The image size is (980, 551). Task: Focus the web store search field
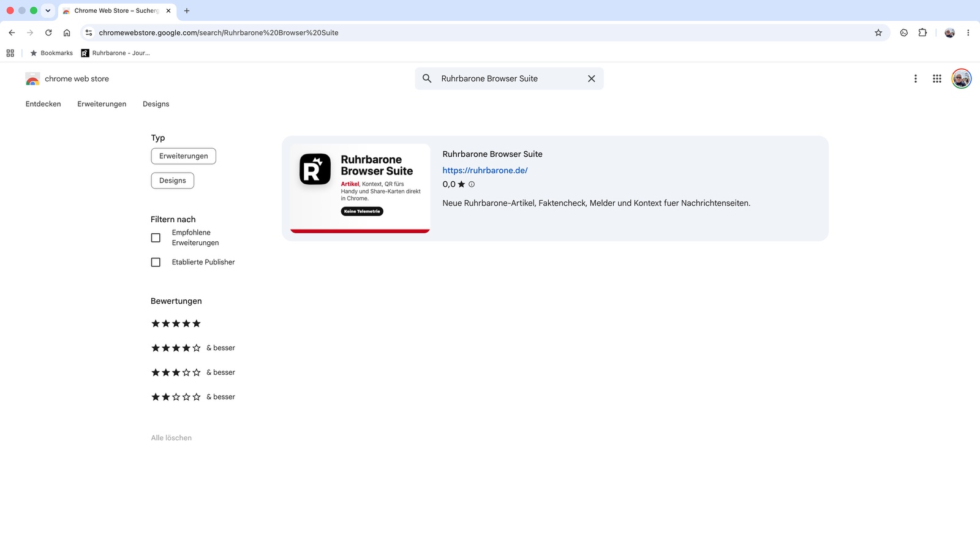coord(510,78)
